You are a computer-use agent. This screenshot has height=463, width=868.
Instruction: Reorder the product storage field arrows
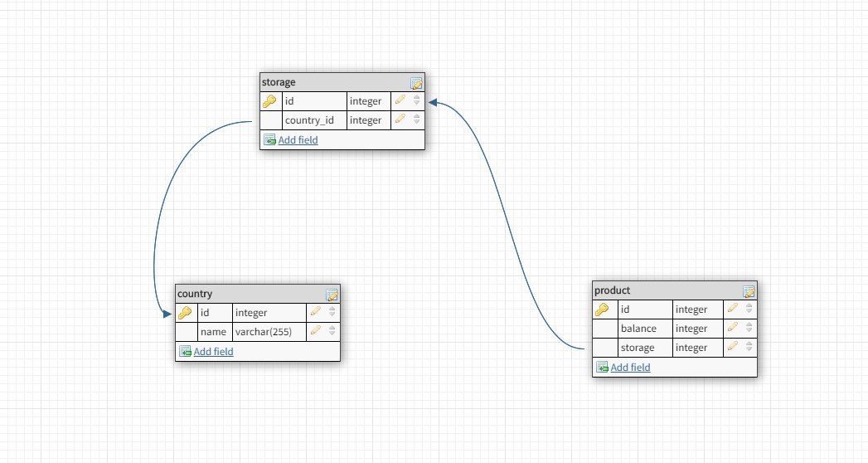749,347
